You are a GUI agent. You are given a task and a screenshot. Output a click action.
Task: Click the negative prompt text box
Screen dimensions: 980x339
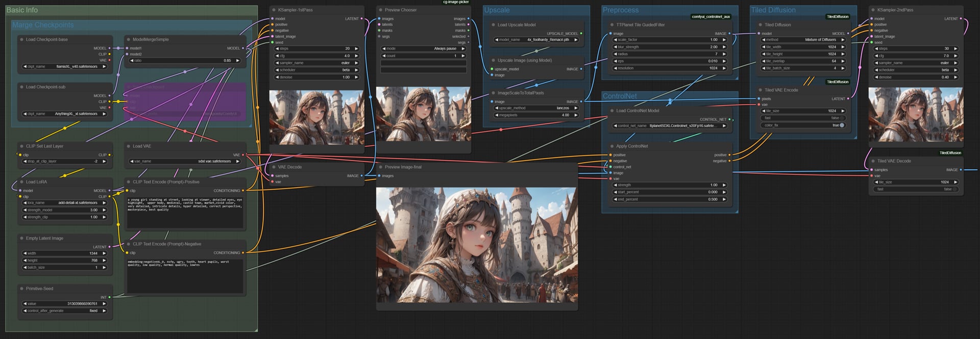(185, 276)
